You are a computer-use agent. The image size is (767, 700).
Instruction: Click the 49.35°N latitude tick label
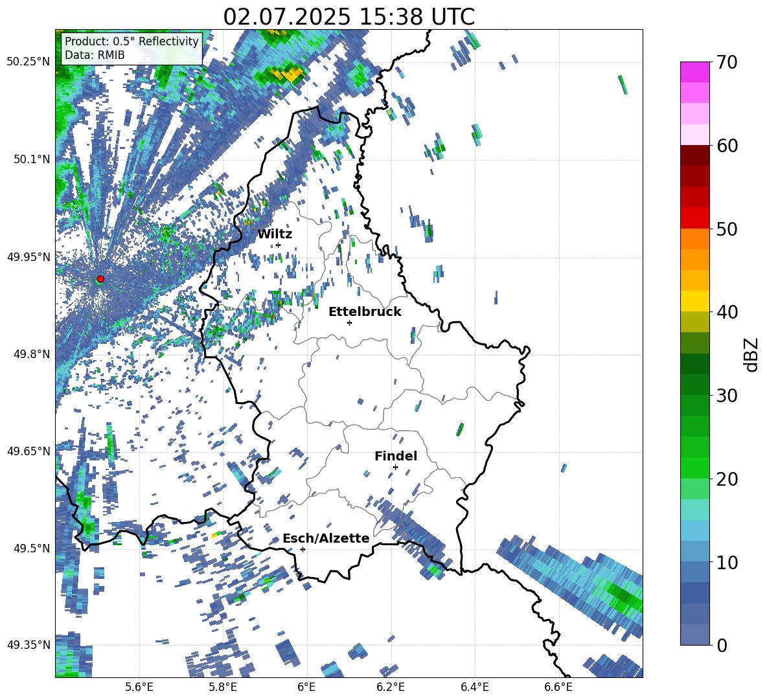(x=29, y=645)
